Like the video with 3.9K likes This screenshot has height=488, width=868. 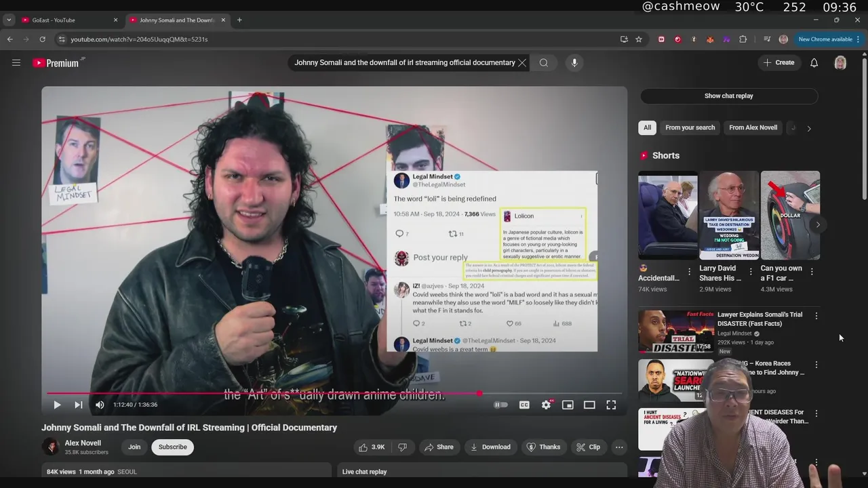click(x=372, y=447)
